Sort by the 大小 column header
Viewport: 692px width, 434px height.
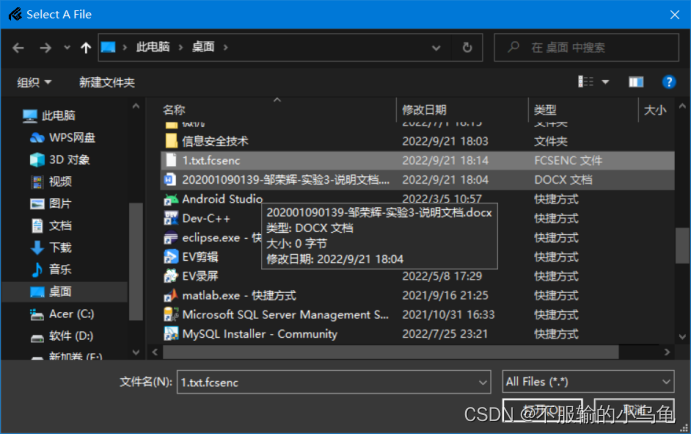point(656,110)
